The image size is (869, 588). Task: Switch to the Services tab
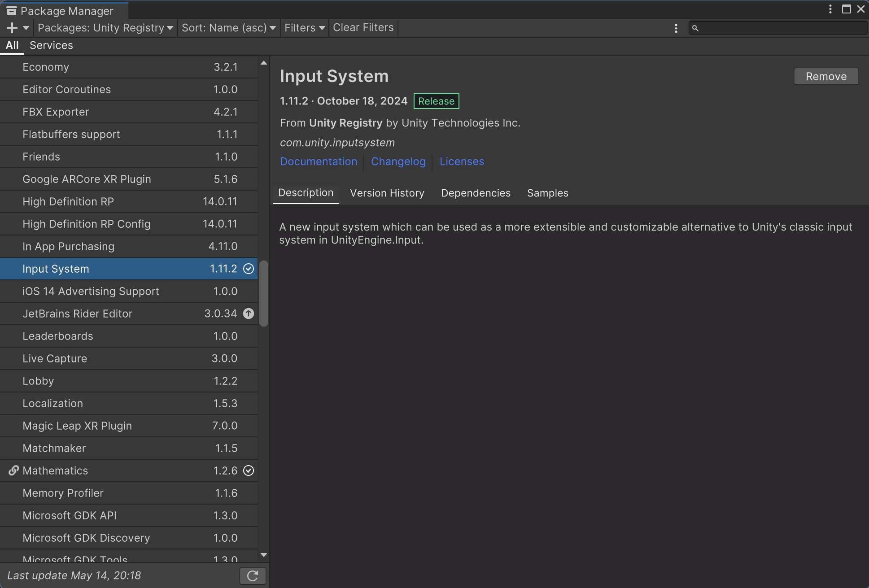tap(51, 45)
